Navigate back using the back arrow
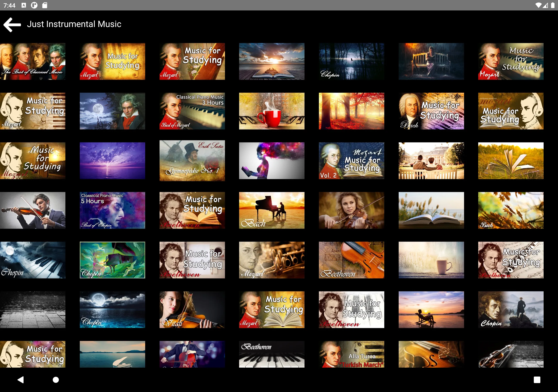The width and height of the screenshot is (558, 392). tap(12, 24)
